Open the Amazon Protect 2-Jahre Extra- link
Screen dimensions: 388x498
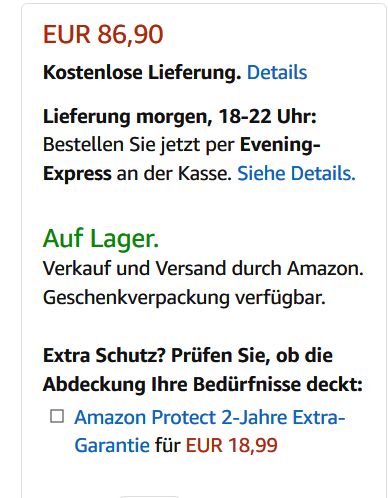[x=210, y=417]
